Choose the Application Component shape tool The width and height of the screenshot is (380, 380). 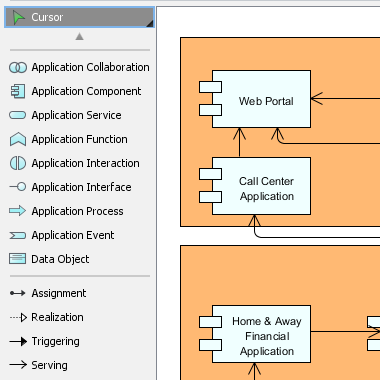(x=79, y=91)
